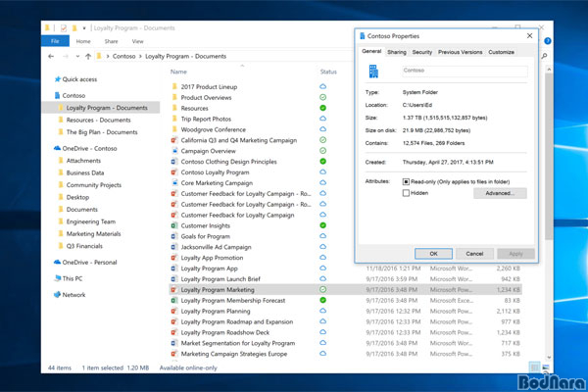Toggle the Read-only attribute checkbox
588x392 pixels.
406,181
